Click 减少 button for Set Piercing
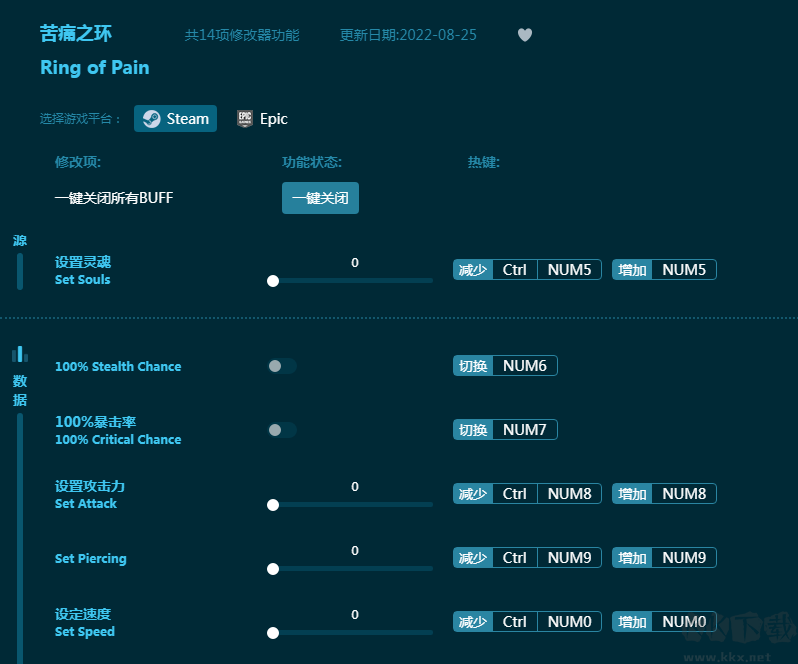The width and height of the screenshot is (798, 664). (x=473, y=558)
